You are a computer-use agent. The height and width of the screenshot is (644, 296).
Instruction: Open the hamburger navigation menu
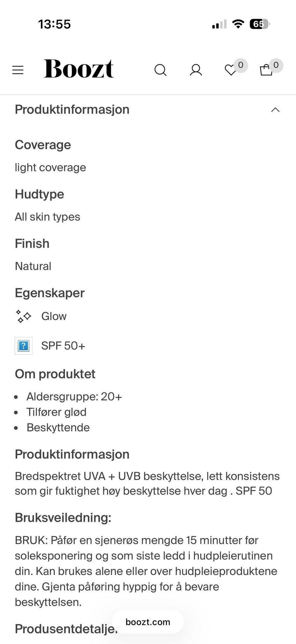(18, 70)
